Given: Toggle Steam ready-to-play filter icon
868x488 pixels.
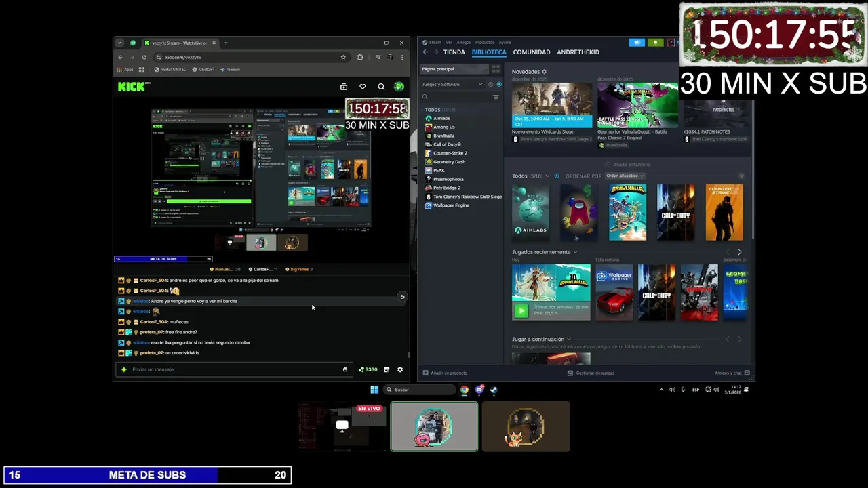Looking at the screenshot, I should (x=499, y=84).
